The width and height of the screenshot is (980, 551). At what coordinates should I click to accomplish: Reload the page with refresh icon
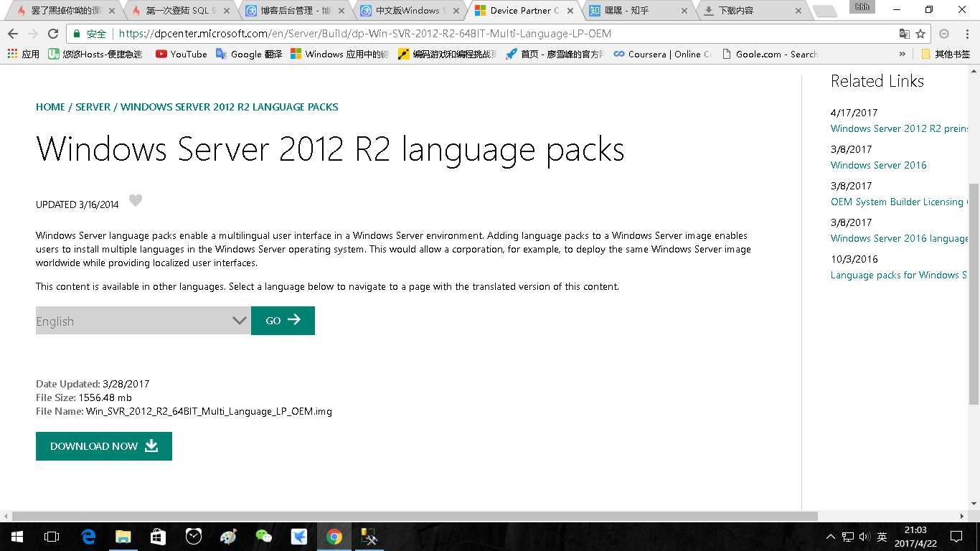tap(52, 34)
